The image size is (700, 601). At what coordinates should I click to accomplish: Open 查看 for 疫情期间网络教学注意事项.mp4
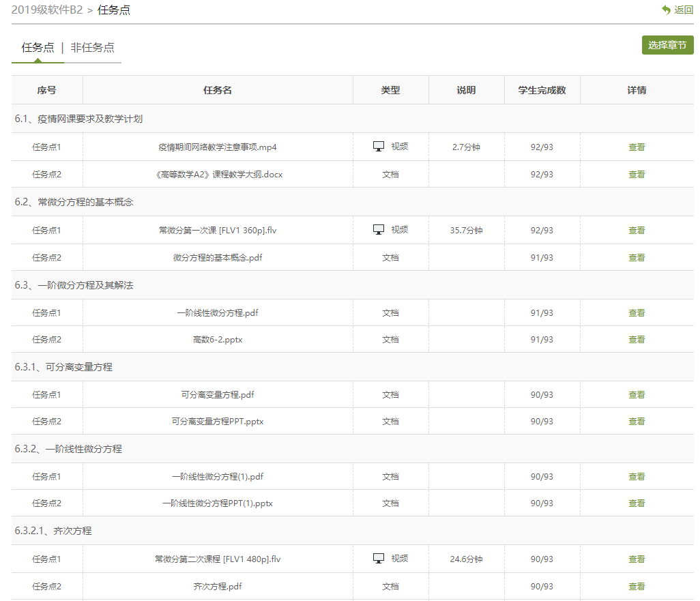coord(636,147)
